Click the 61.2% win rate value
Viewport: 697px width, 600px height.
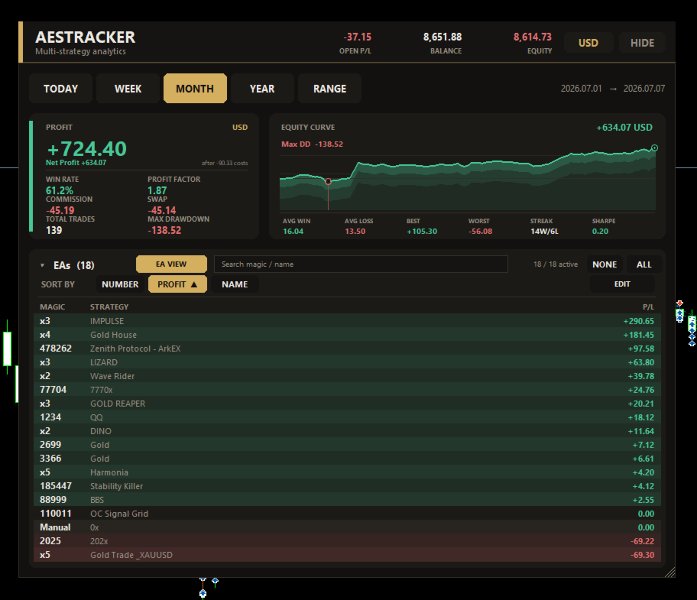[x=59, y=190]
